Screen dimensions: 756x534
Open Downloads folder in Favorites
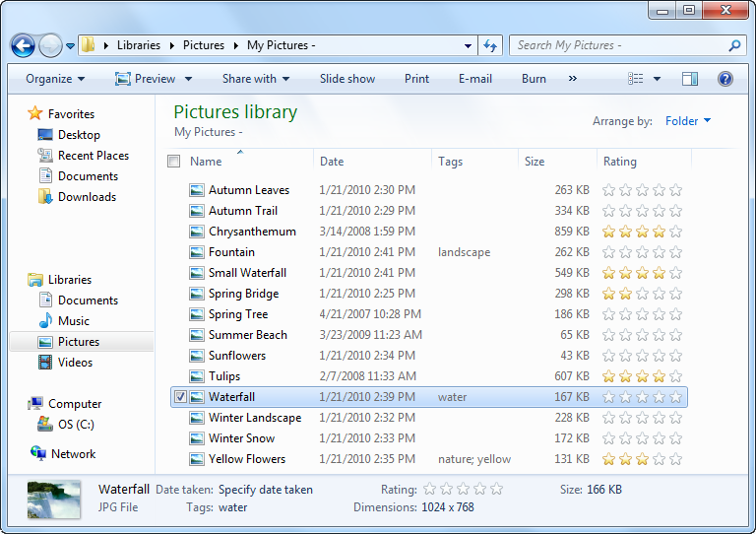coord(87,197)
